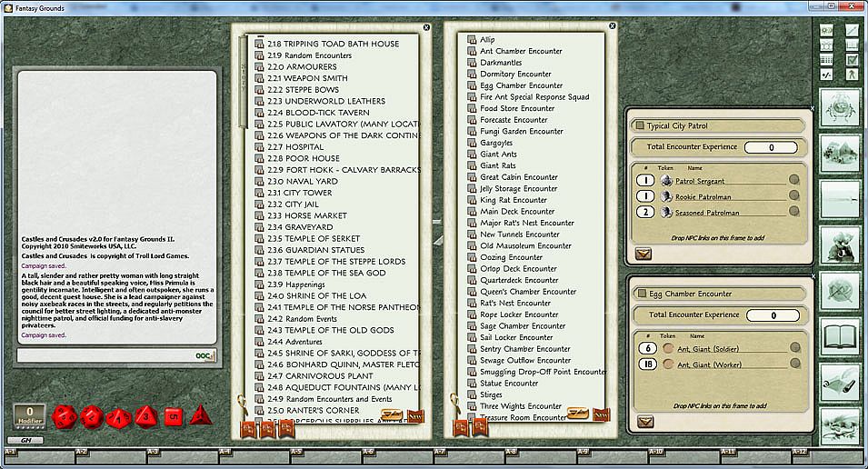Screen dimensions: 868x469
Task: Open entry icon beside 2.2.7 HOSPITAL
Action: tap(259, 146)
